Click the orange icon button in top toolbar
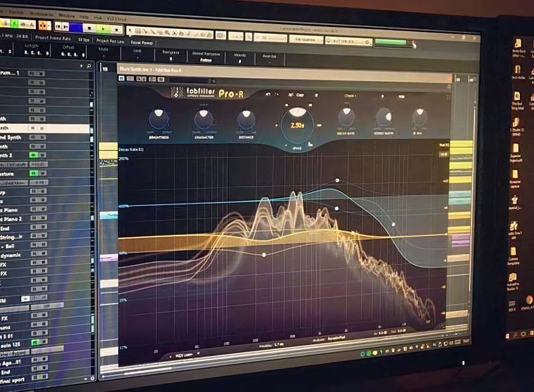Image resolution: width=534 pixels, height=392 pixels. click(x=43, y=25)
